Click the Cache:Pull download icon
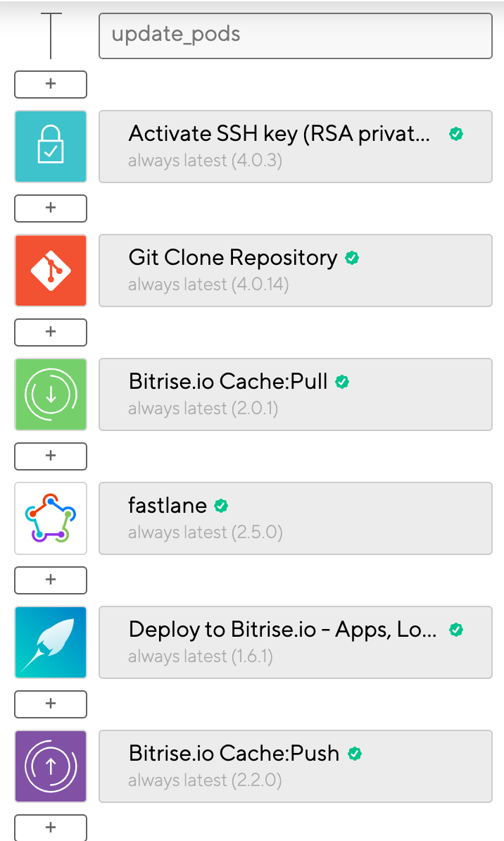Screen dimensions: 504x841 click(51, 394)
